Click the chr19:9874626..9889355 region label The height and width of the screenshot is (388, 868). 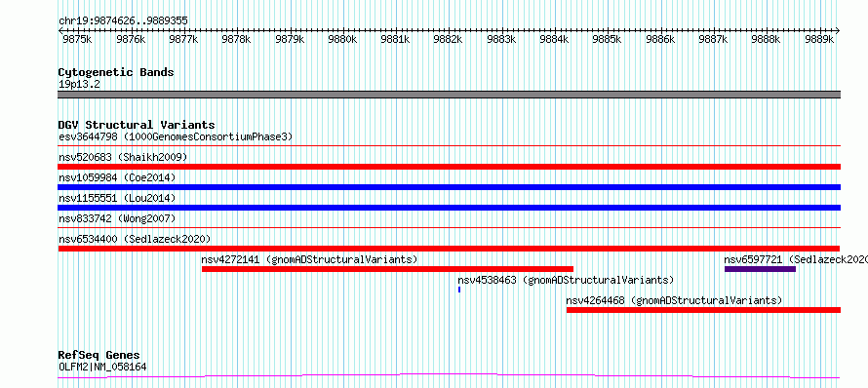coord(123,21)
